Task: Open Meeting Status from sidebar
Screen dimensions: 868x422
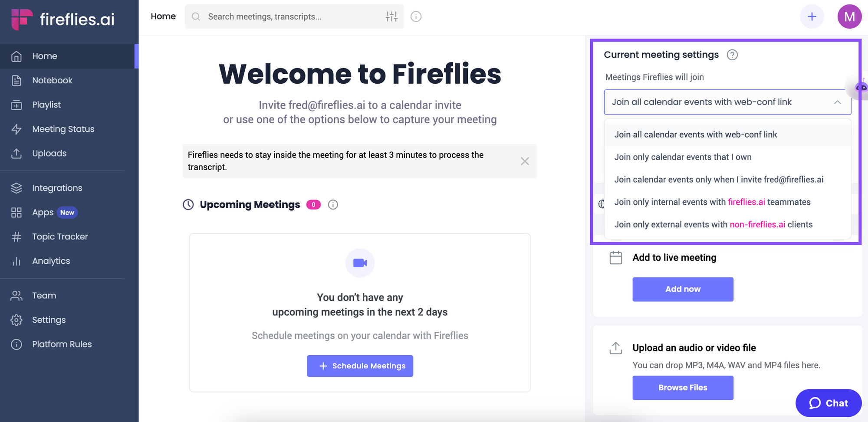Action: [x=63, y=129]
